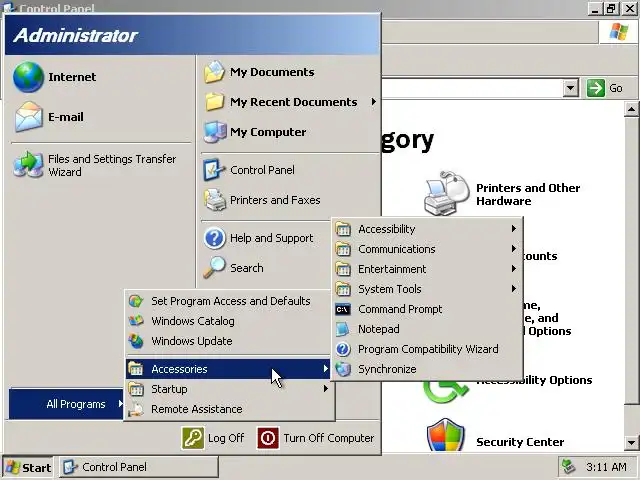The height and width of the screenshot is (480, 640).
Task: Expand the Communications submenu arrow
Action: [x=514, y=249]
